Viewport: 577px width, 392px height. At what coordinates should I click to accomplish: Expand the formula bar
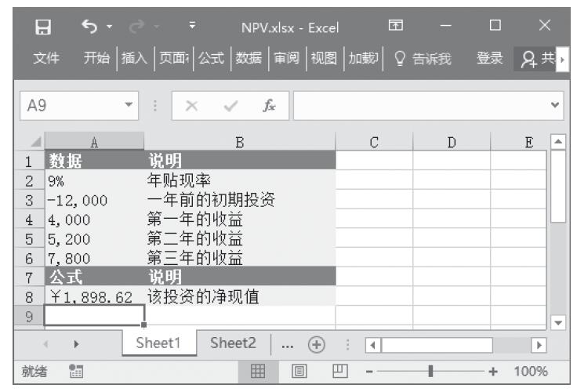point(557,104)
